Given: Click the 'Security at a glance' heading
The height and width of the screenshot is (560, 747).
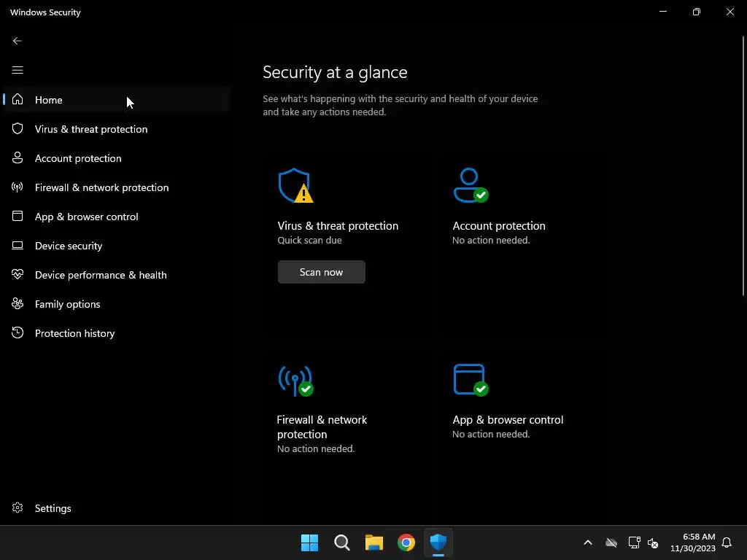Looking at the screenshot, I should (335, 72).
